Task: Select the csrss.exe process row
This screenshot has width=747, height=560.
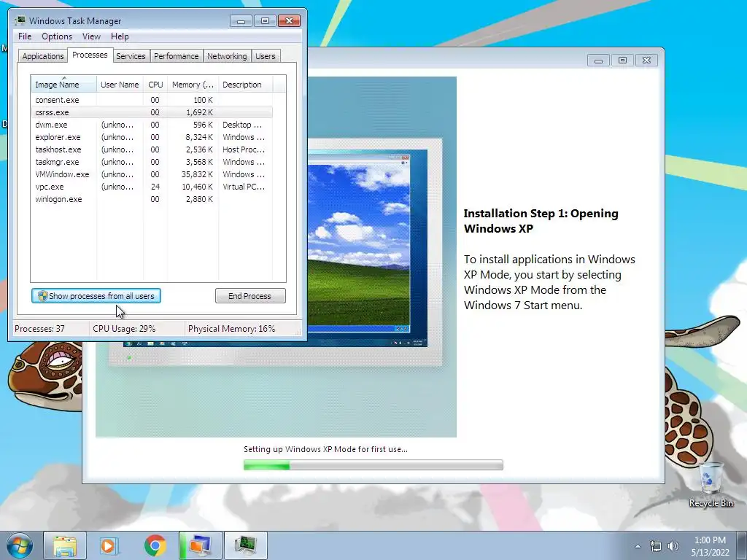Action: (x=152, y=112)
